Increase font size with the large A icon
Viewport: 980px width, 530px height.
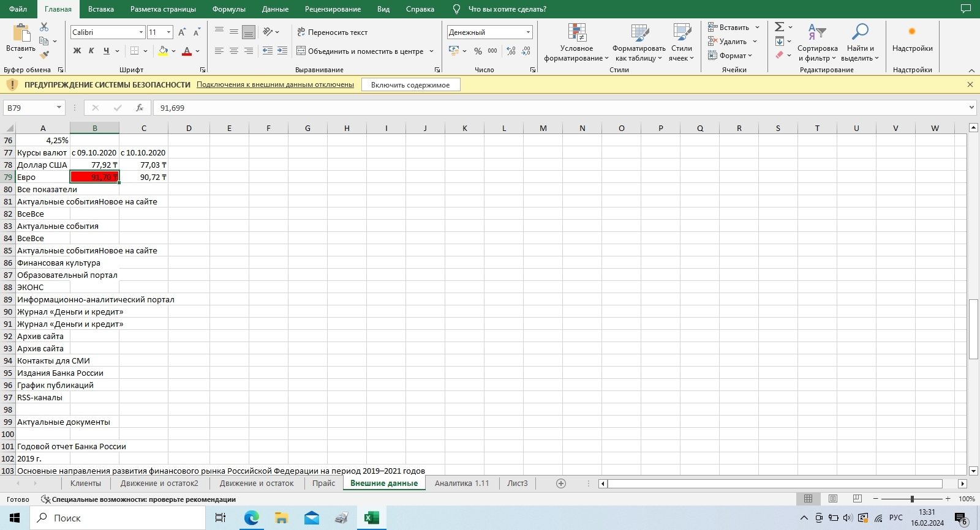coord(182,32)
